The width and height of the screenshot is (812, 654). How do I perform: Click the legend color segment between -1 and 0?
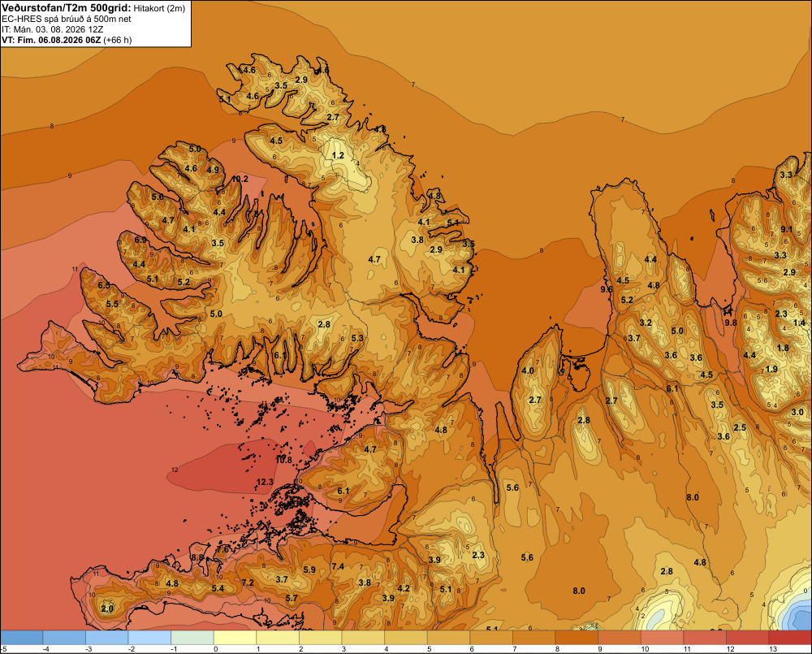(x=192, y=638)
